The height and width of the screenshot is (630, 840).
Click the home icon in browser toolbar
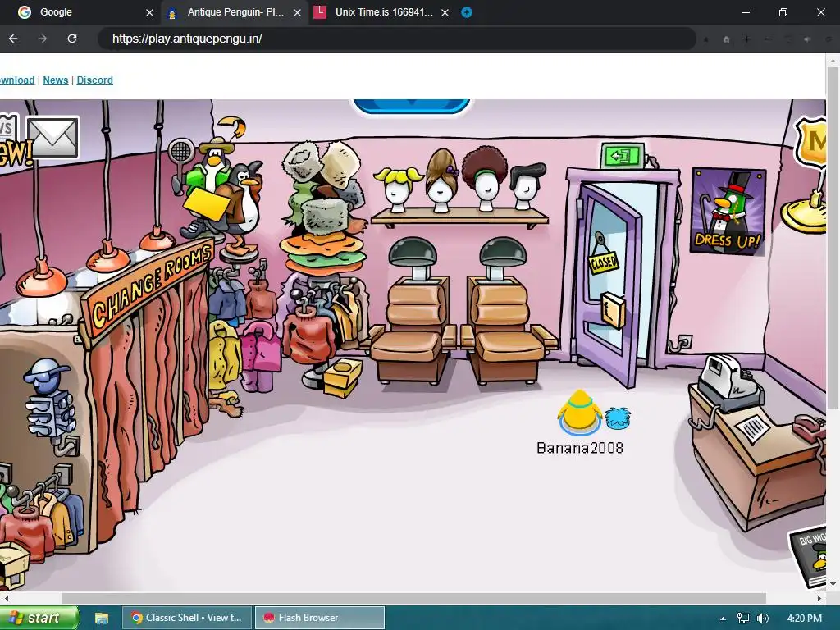tap(727, 39)
